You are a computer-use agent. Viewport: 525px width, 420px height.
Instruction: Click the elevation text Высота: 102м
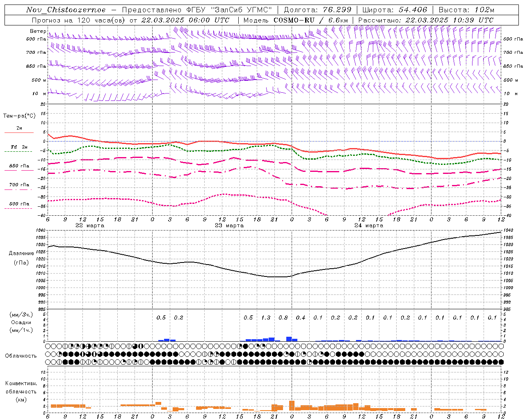coord(466,10)
